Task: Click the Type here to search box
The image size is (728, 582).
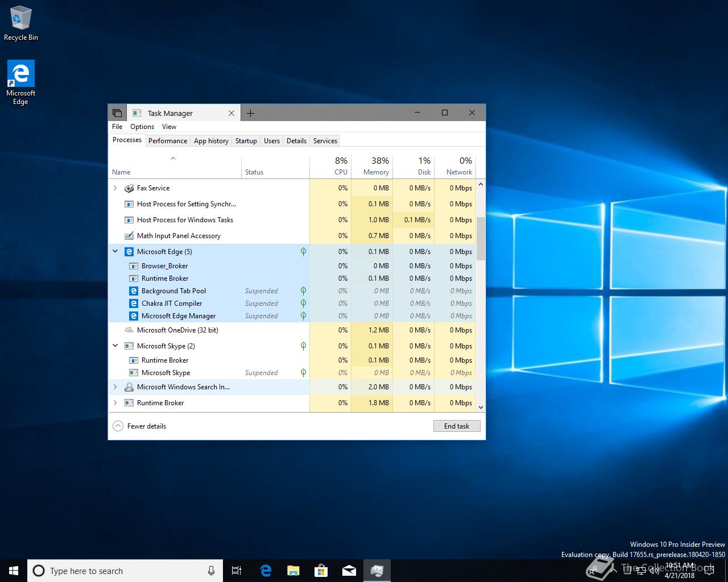Action: 125,571
